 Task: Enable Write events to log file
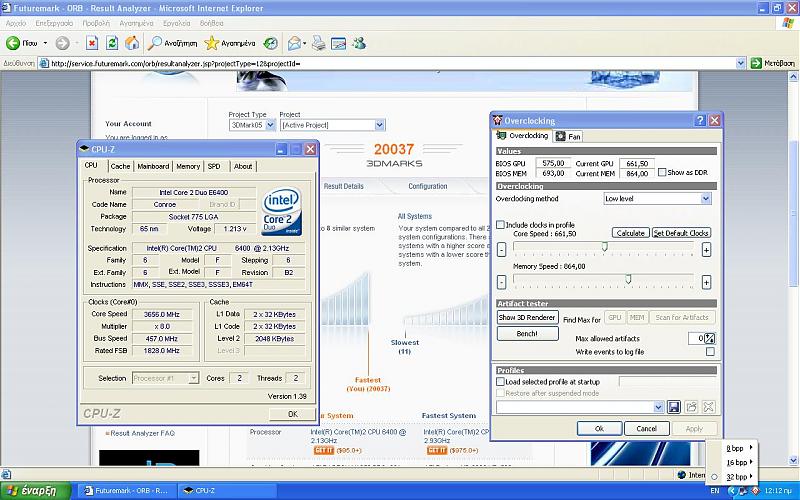(x=710, y=352)
